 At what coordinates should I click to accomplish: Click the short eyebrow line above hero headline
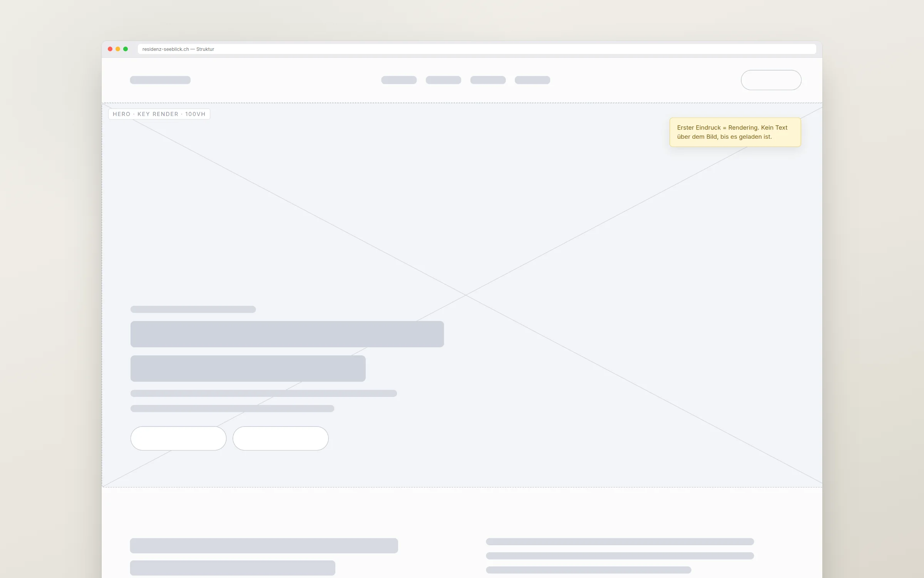pyautogui.click(x=193, y=309)
